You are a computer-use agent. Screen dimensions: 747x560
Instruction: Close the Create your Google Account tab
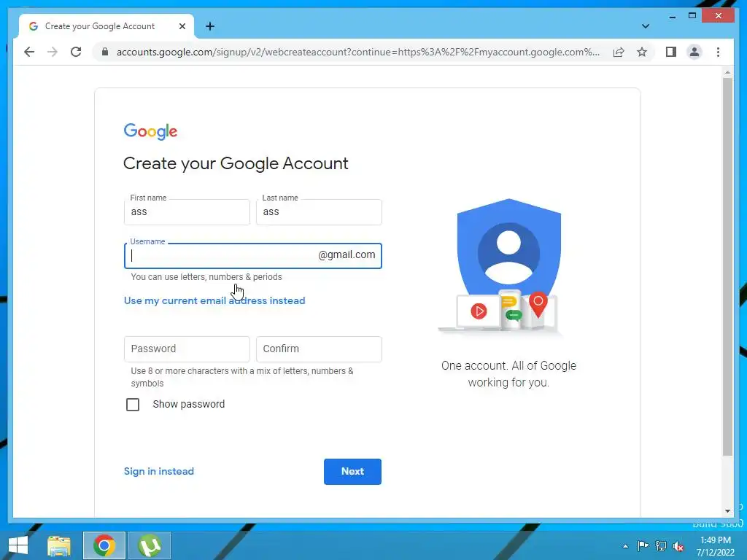(182, 26)
